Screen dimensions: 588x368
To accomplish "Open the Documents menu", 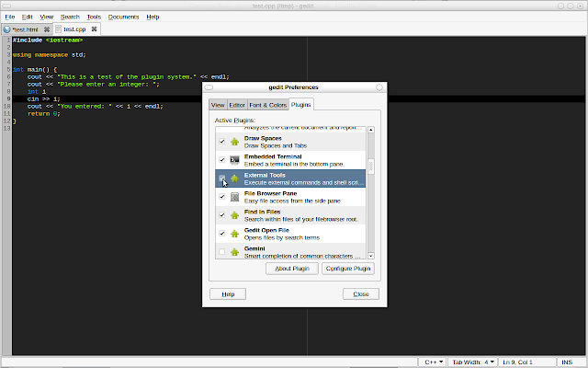I will pos(123,17).
